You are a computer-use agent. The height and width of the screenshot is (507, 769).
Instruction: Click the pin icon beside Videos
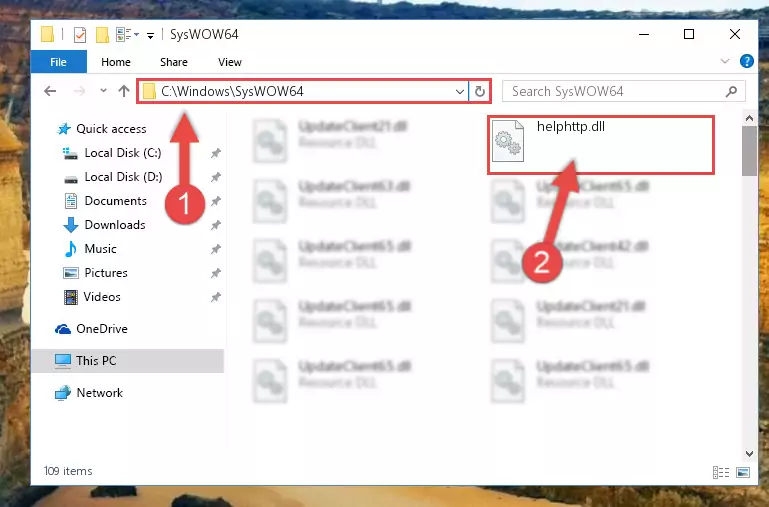click(215, 297)
